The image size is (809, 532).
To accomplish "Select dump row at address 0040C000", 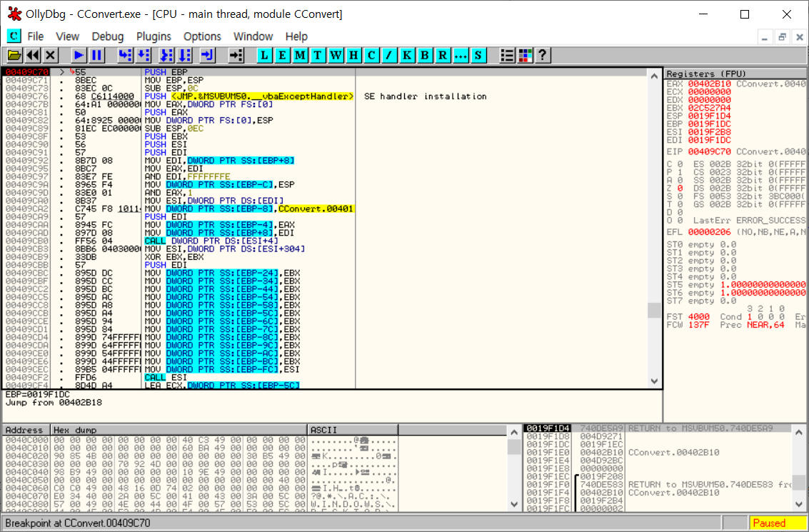I will click(199, 440).
